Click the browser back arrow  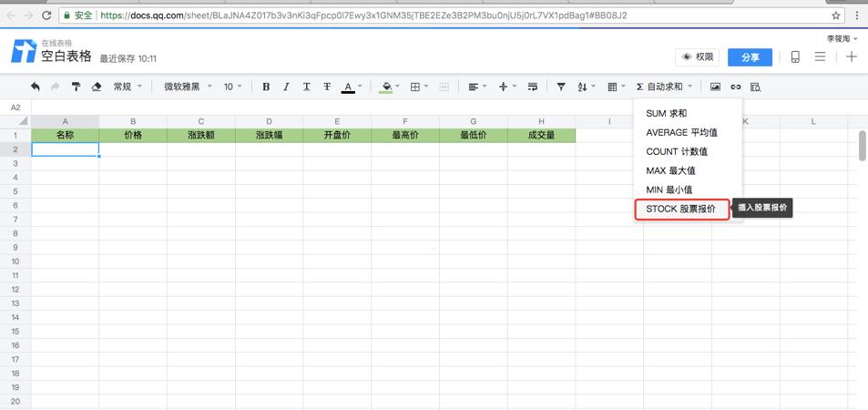11,15
